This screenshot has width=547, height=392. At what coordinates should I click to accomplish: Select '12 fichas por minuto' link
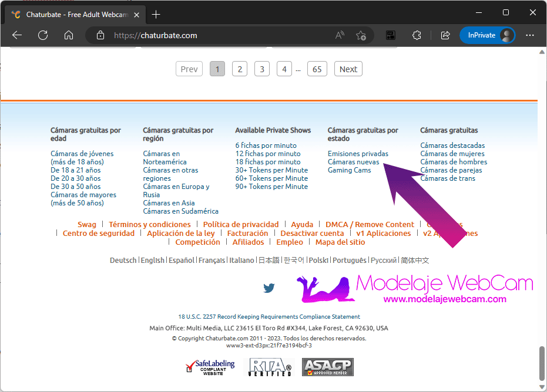tap(268, 154)
